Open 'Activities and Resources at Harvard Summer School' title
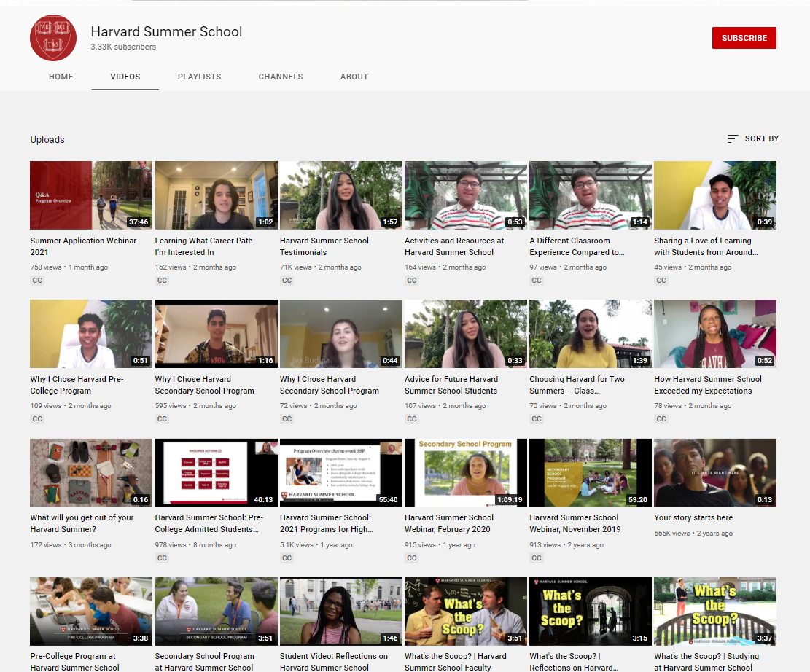The height and width of the screenshot is (672, 810). pos(454,246)
